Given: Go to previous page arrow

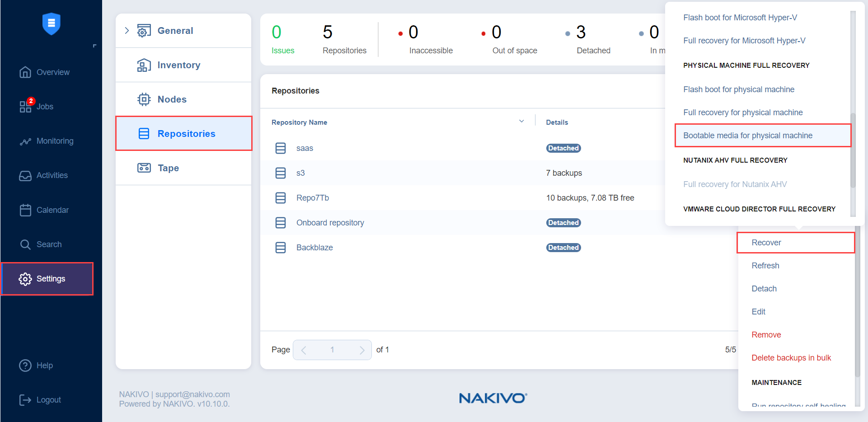Looking at the screenshot, I should (x=304, y=350).
